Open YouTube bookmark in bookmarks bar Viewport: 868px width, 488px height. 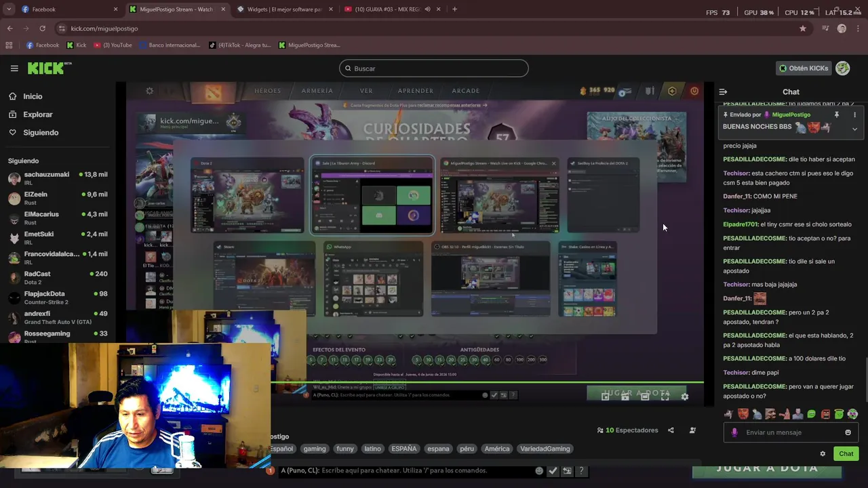click(113, 45)
